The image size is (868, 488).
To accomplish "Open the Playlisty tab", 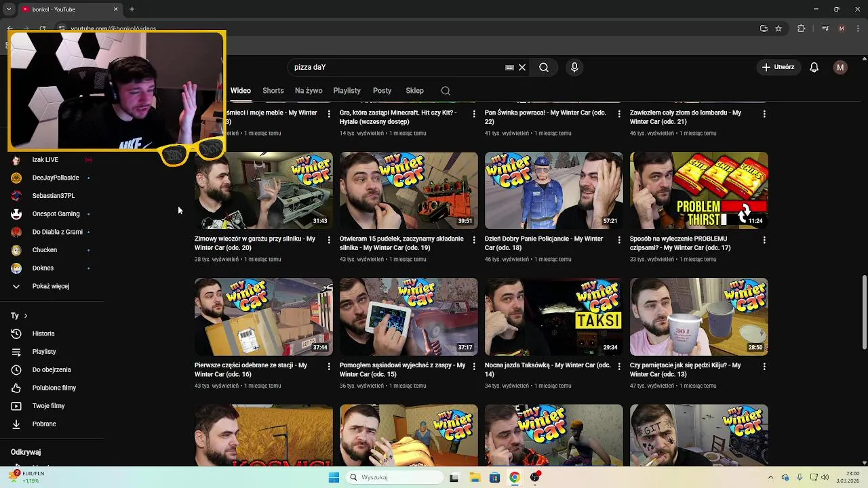I will click(x=347, y=90).
